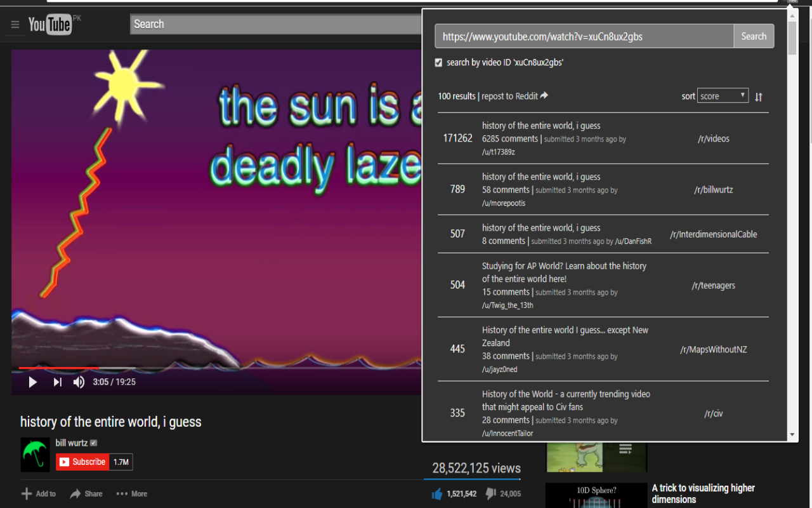Open bill wurtz channel name link
The image size is (812, 508).
(x=72, y=443)
